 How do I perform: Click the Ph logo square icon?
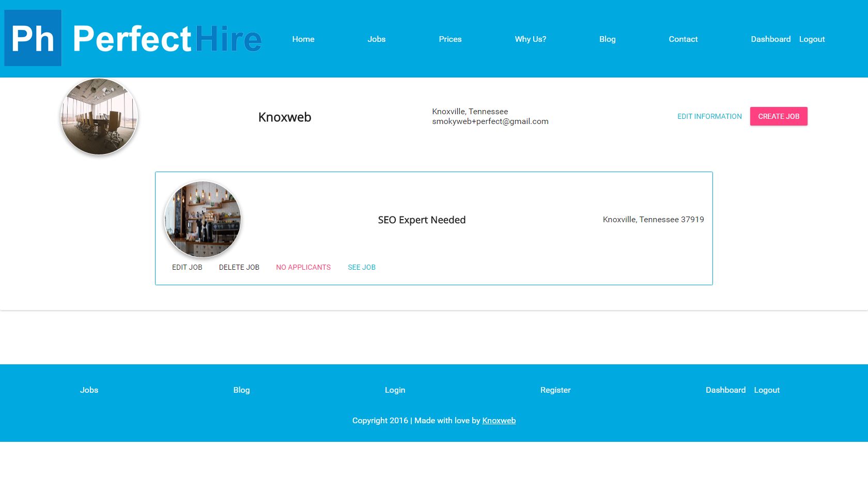click(33, 38)
